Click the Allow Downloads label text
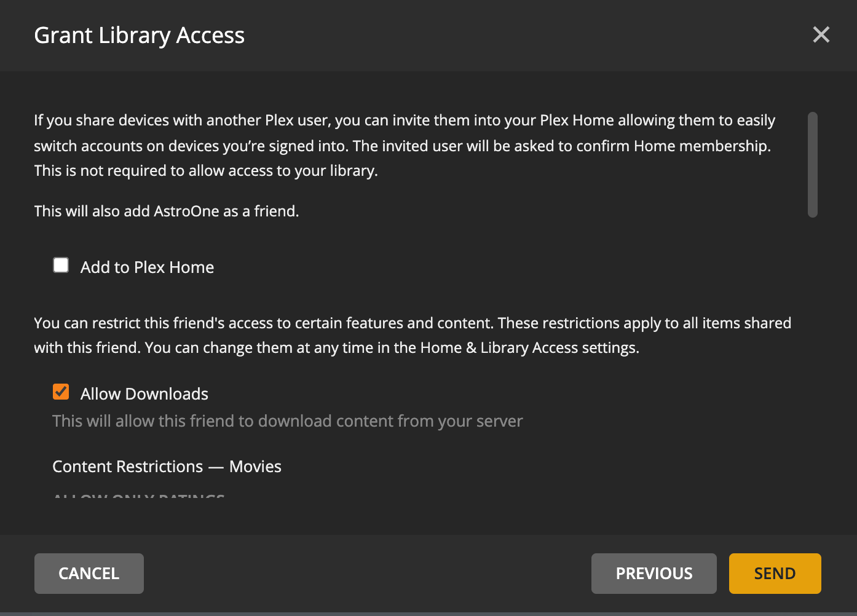The width and height of the screenshot is (857, 616). tap(144, 393)
